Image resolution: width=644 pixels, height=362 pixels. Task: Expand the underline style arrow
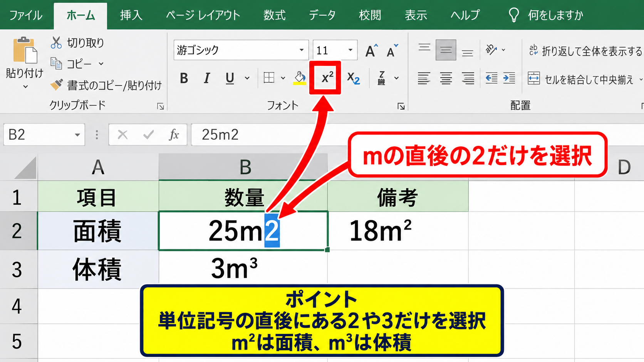click(247, 78)
